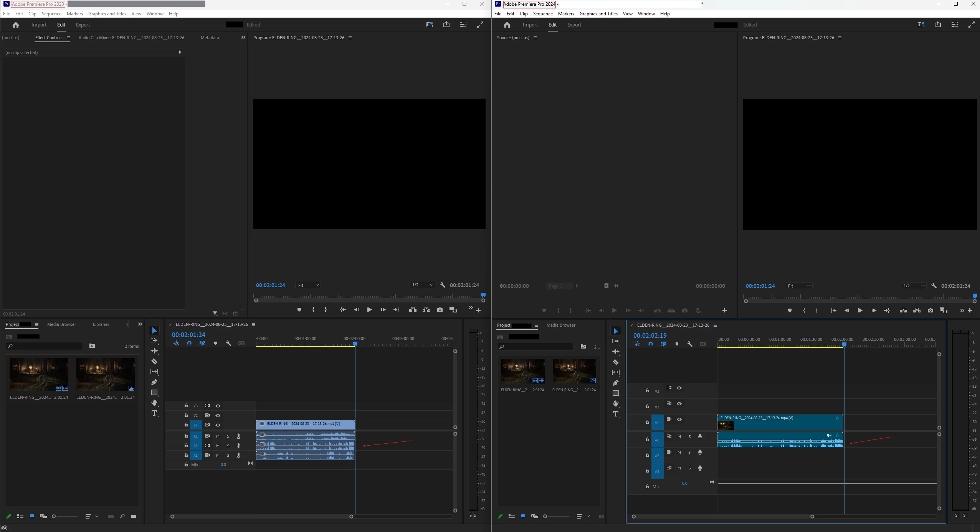Click the Home icon in Premiere Pro 2023
Image resolution: width=980 pixels, height=532 pixels.
[16, 25]
